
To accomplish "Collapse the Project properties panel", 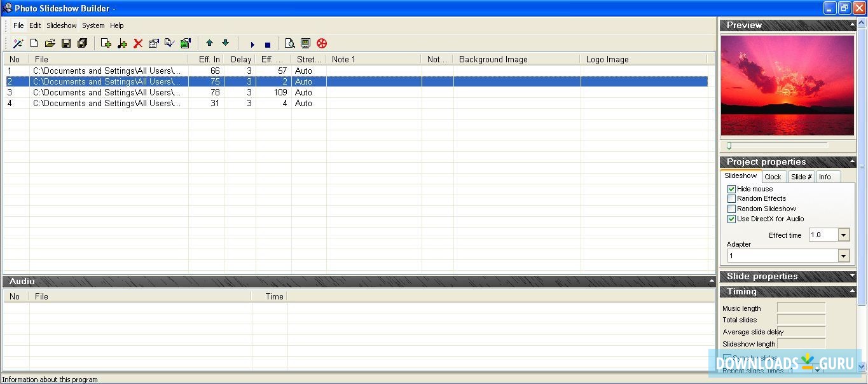I will [852, 161].
